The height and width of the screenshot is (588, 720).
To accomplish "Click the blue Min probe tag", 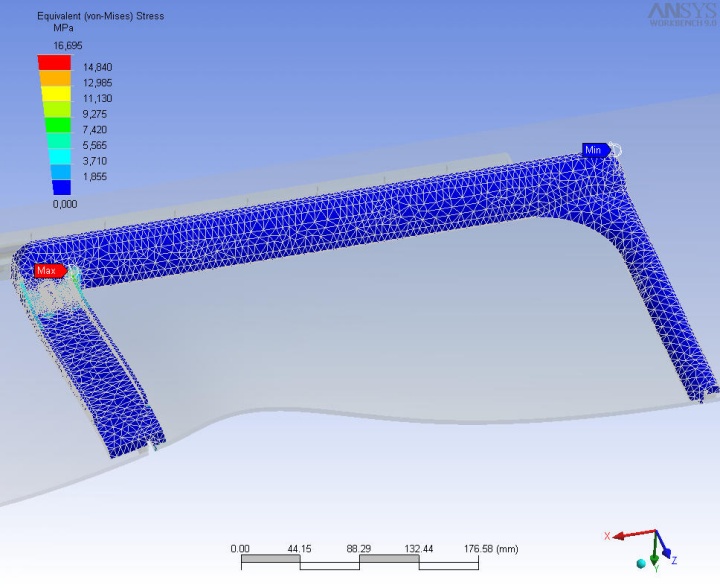I will click(595, 150).
